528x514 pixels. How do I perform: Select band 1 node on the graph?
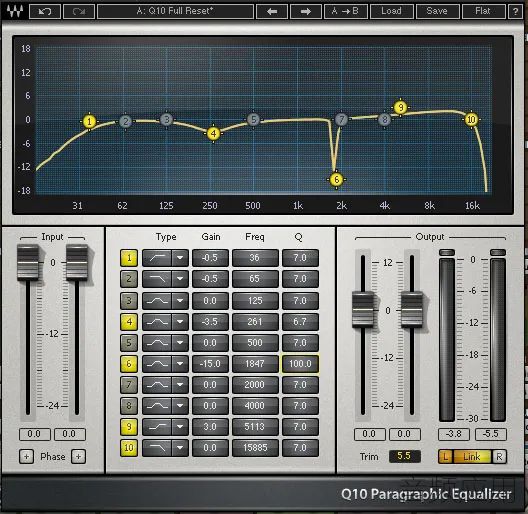point(89,121)
